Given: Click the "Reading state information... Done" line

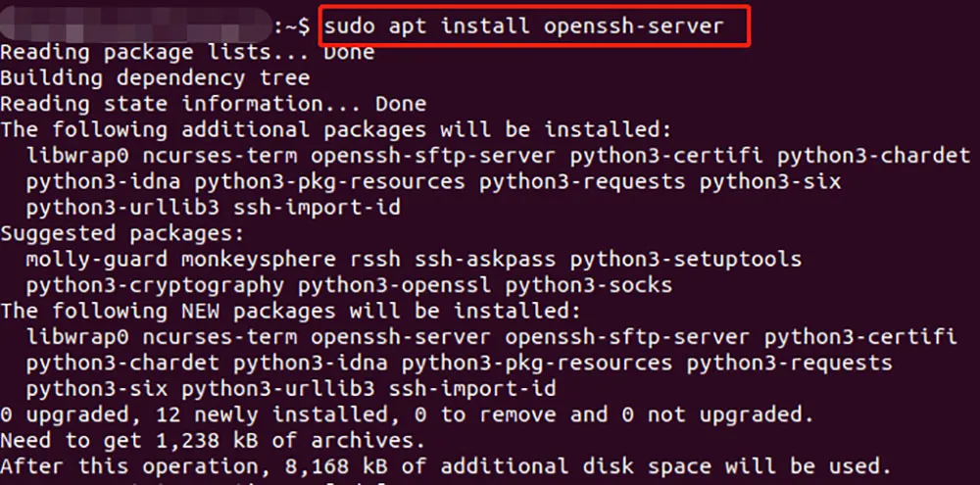Looking at the screenshot, I should 213,103.
